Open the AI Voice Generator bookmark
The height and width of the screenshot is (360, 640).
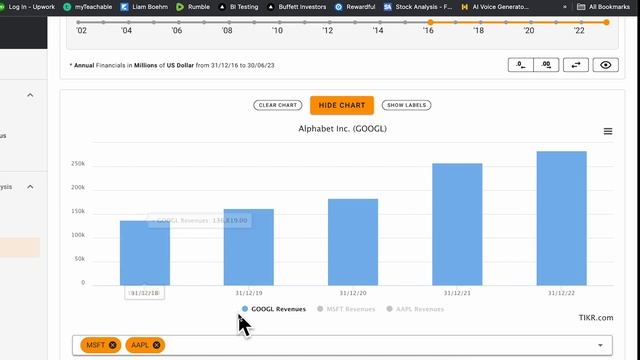pos(495,7)
